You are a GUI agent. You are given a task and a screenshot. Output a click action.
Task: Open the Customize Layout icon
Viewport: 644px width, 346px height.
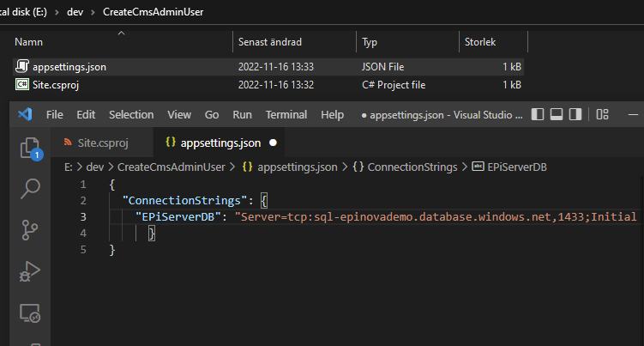click(602, 114)
